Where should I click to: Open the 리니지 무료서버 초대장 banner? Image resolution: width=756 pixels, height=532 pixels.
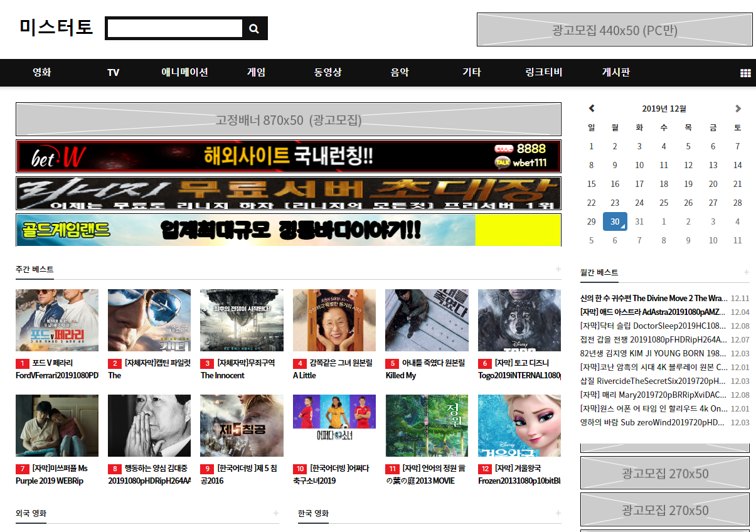(x=289, y=193)
